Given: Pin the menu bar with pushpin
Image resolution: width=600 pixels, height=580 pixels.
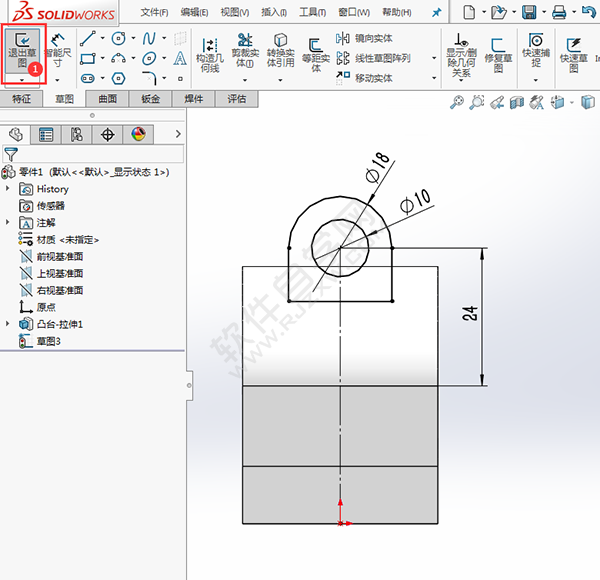Looking at the screenshot, I should (436, 13).
